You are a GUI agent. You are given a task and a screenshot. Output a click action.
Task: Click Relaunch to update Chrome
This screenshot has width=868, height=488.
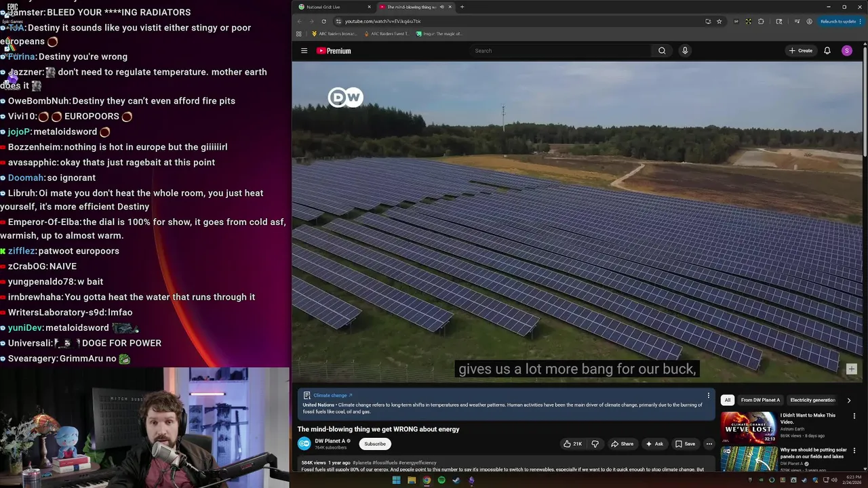837,21
